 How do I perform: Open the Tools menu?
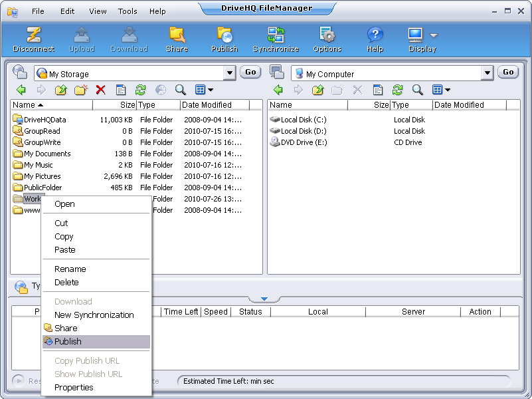pos(128,11)
